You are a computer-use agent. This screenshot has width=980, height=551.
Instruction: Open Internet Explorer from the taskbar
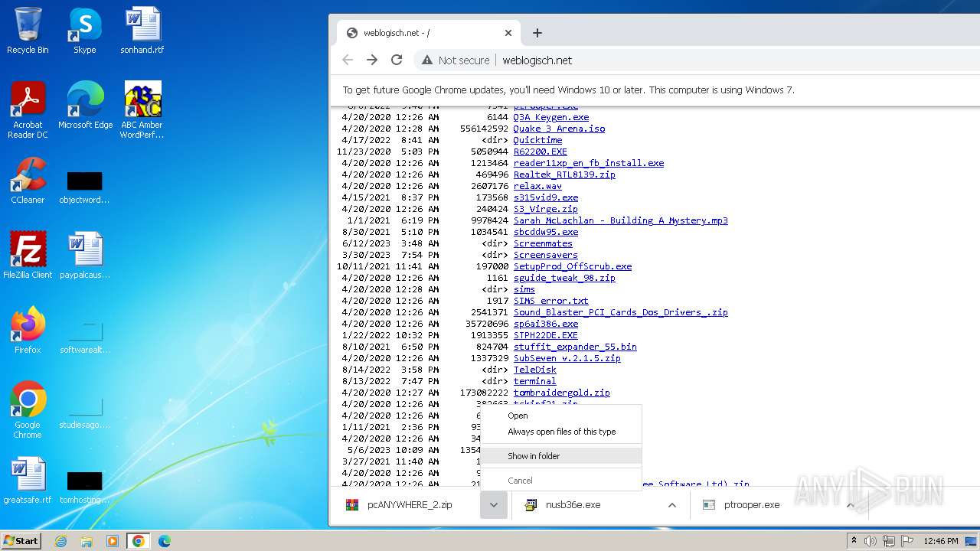60,541
